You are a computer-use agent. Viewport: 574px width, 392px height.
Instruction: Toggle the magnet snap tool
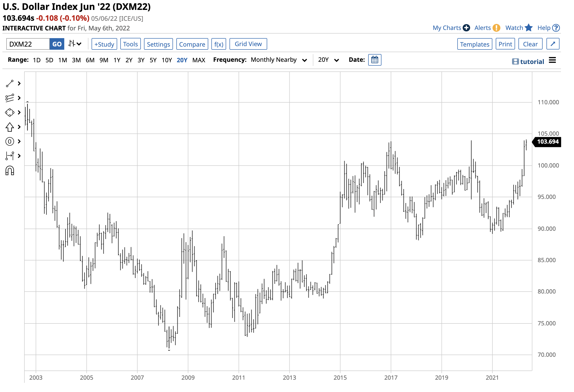click(9, 170)
